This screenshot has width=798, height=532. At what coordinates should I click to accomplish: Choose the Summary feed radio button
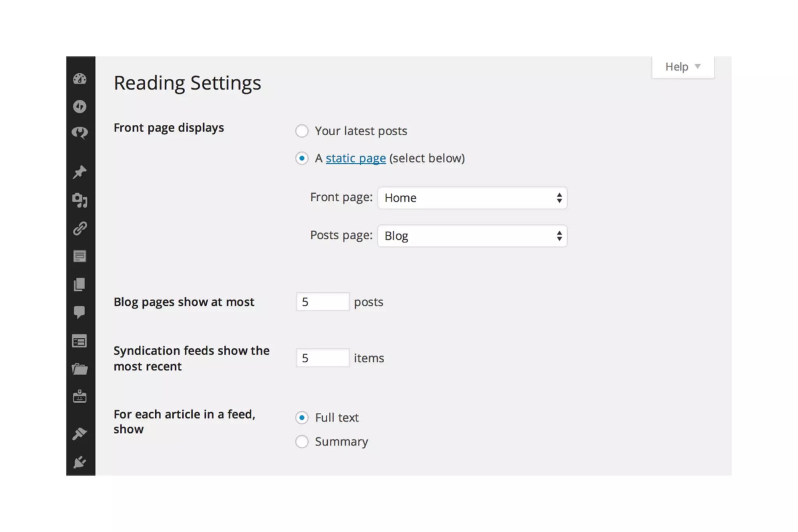(302, 442)
